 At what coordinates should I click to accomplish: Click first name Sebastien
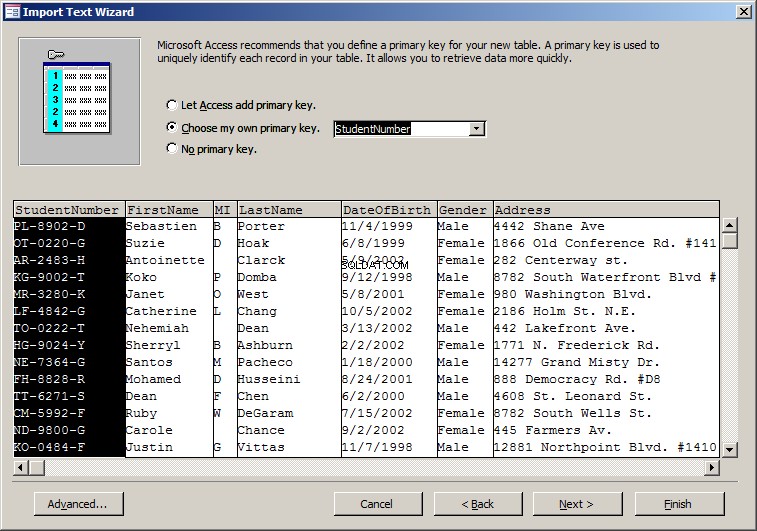coord(161,226)
